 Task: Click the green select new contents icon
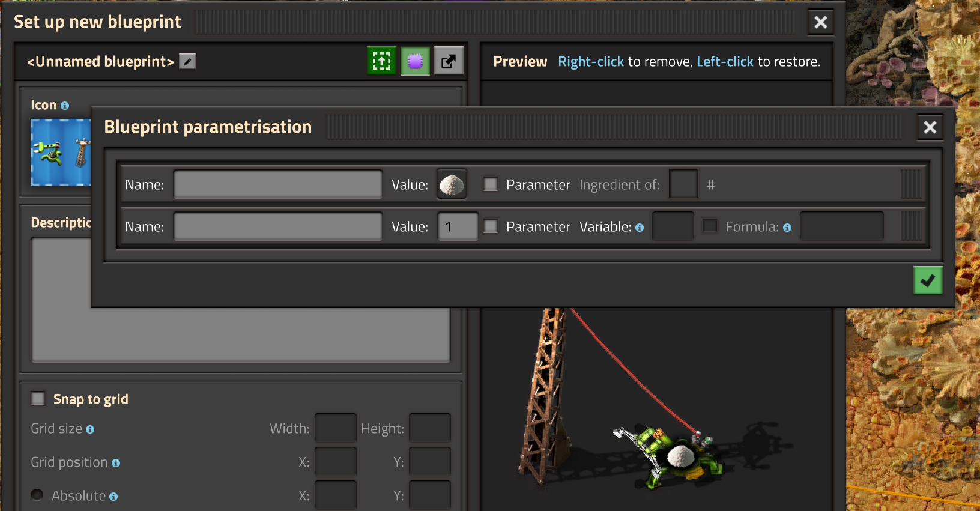tap(381, 61)
